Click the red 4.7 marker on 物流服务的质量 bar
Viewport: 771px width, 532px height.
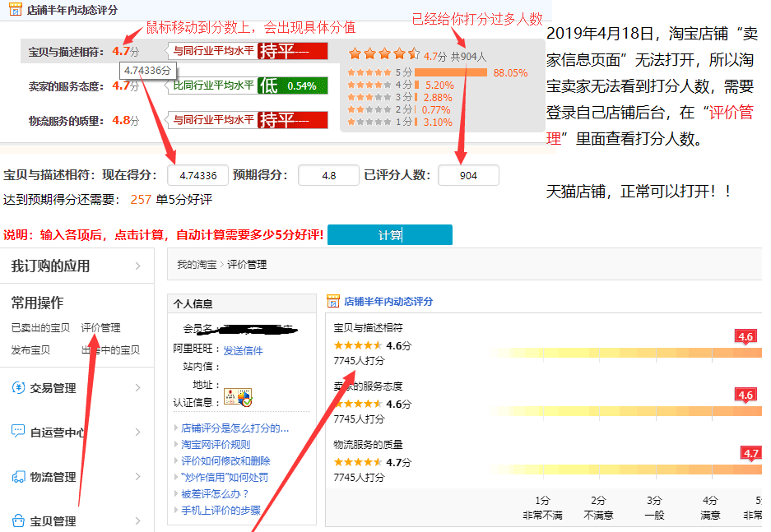[750, 453]
